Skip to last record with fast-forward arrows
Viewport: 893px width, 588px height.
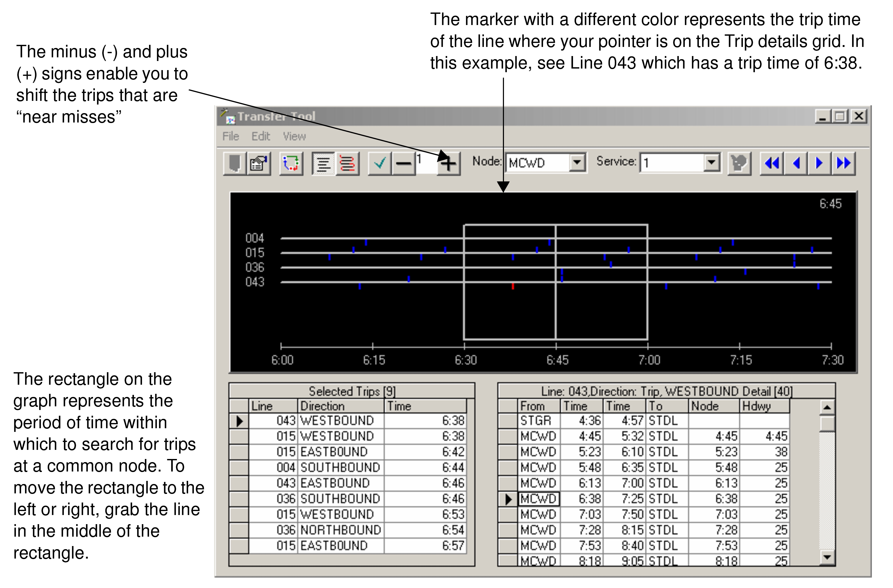coord(843,163)
